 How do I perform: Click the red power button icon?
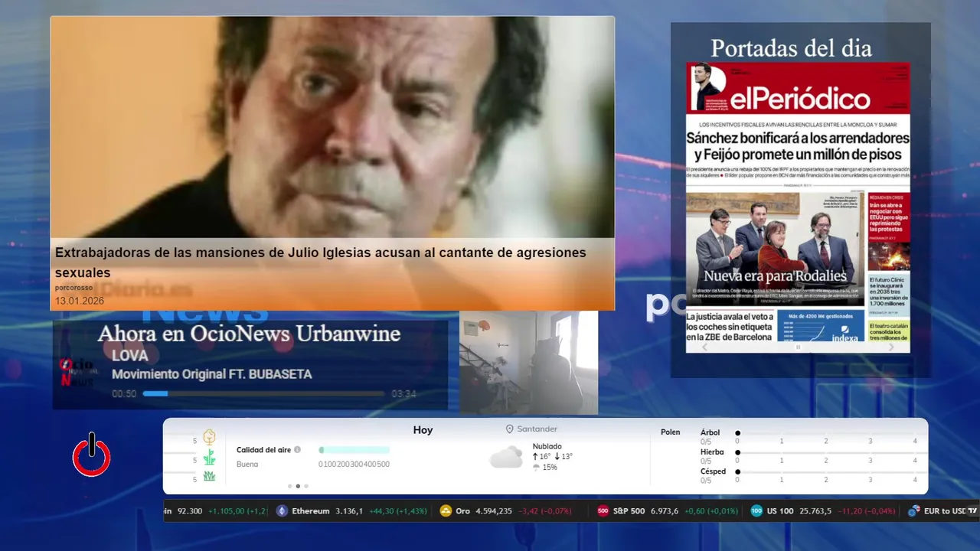click(x=92, y=455)
